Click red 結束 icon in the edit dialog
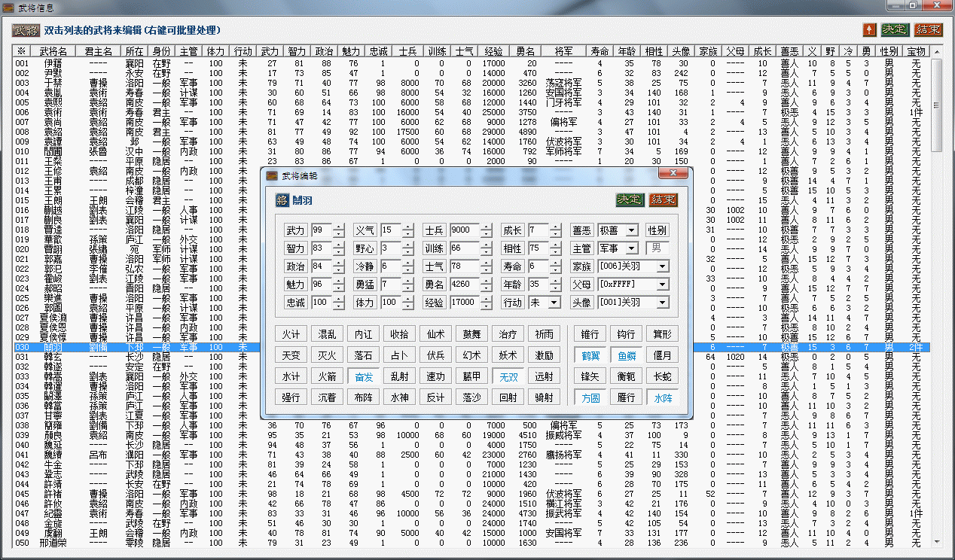This screenshot has width=955, height=560. 663,199
